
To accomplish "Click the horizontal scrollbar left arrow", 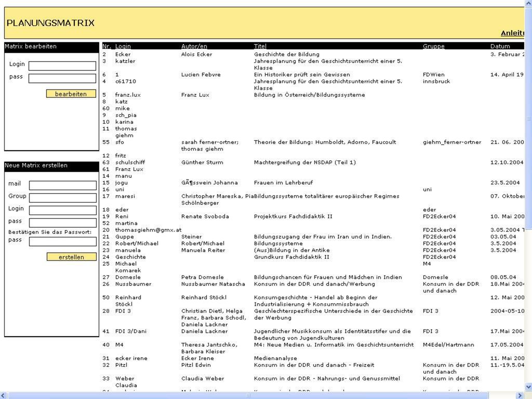I will point(4,395).
